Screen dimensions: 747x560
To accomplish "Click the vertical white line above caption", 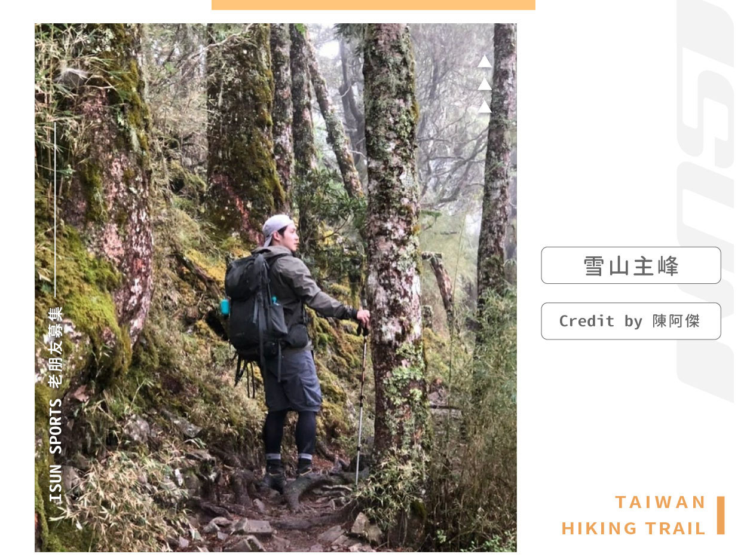I will pyautogui.click(x=55, y=209).
